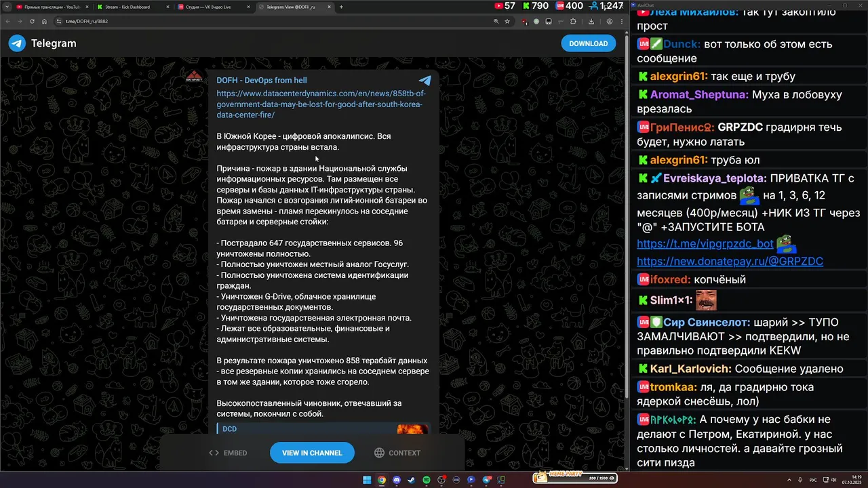This screenshot has width=868, height=488.
Task: Open Chrome from the taskbar
Action: pos(382,480)
